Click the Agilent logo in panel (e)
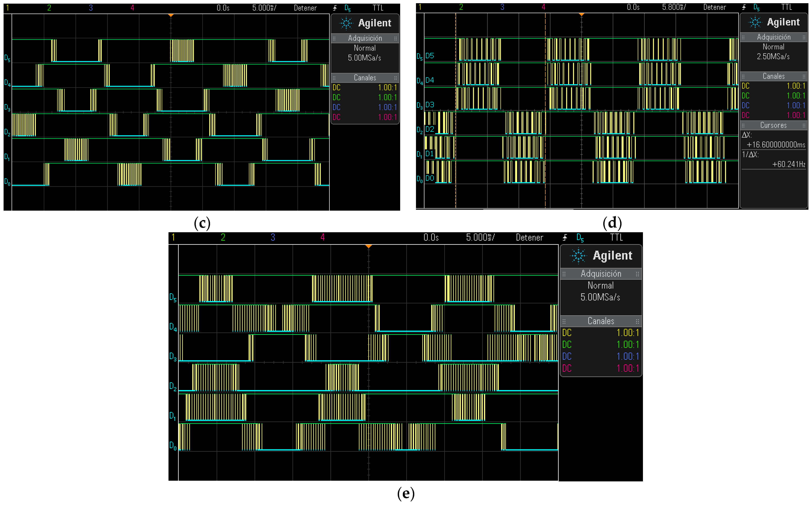The image size is (812, 506). 601,256
